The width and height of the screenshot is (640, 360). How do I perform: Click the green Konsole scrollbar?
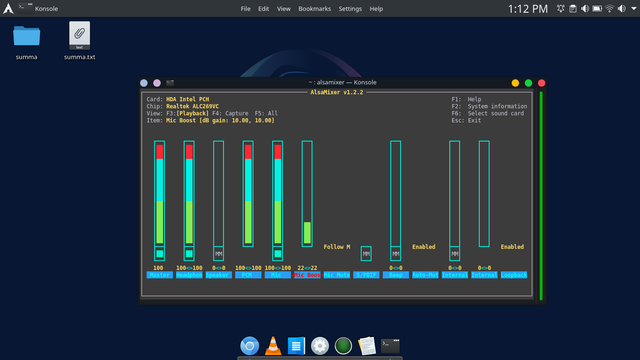541,196
